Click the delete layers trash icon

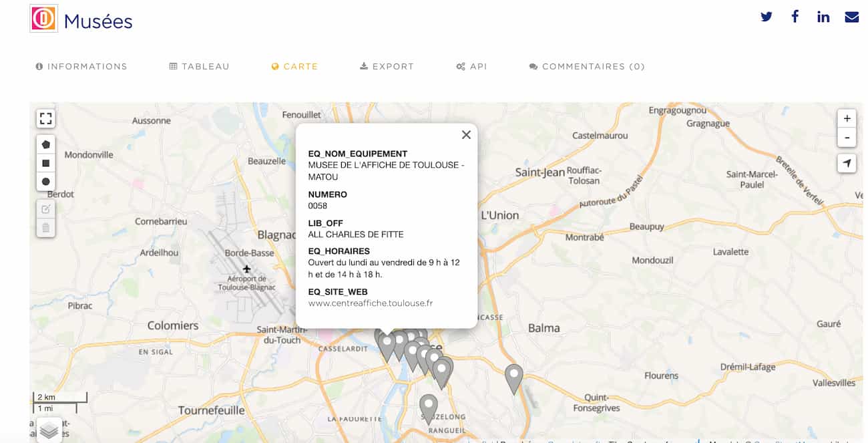tap(45, 228)
